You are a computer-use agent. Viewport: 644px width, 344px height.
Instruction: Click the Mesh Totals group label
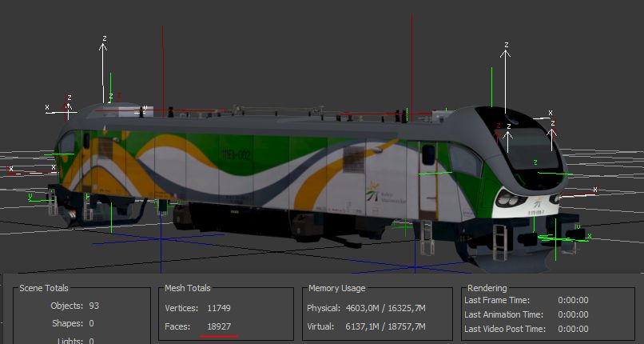(188, 288)
